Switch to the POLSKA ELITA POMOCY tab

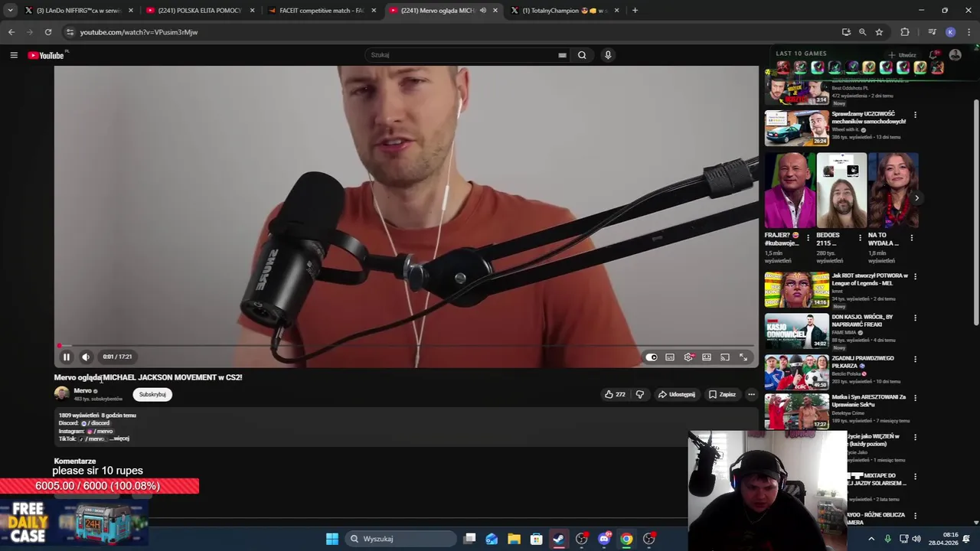click(199, 11)
